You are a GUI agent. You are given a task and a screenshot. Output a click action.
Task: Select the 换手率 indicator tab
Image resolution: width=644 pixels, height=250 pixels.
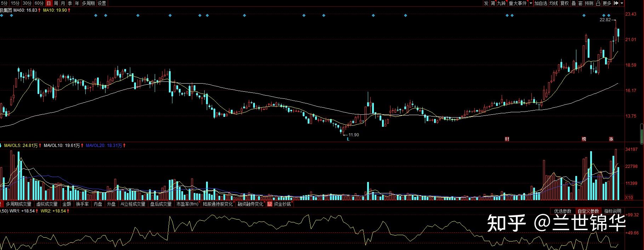[x=82, y=204]
